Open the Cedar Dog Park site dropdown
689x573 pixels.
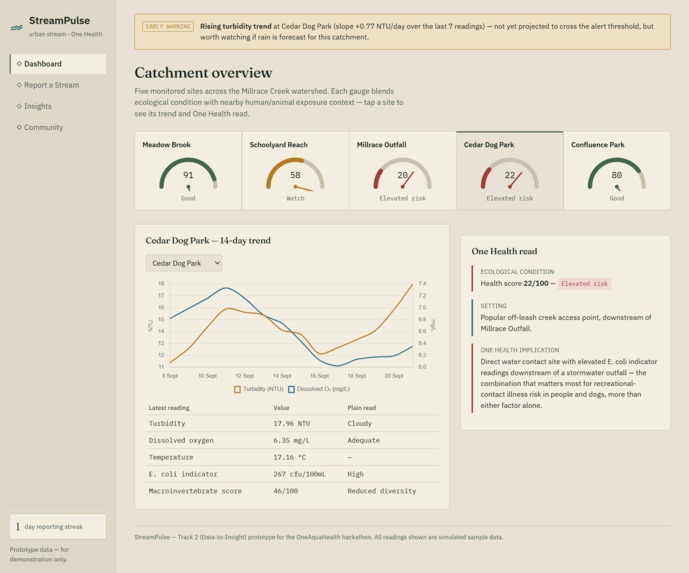coord(184,263)
